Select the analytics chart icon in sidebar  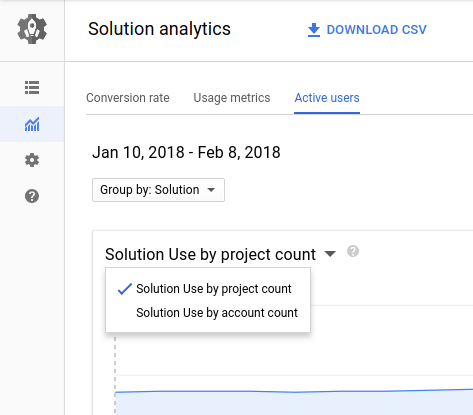pyautogui.click(x=32, y=124)
